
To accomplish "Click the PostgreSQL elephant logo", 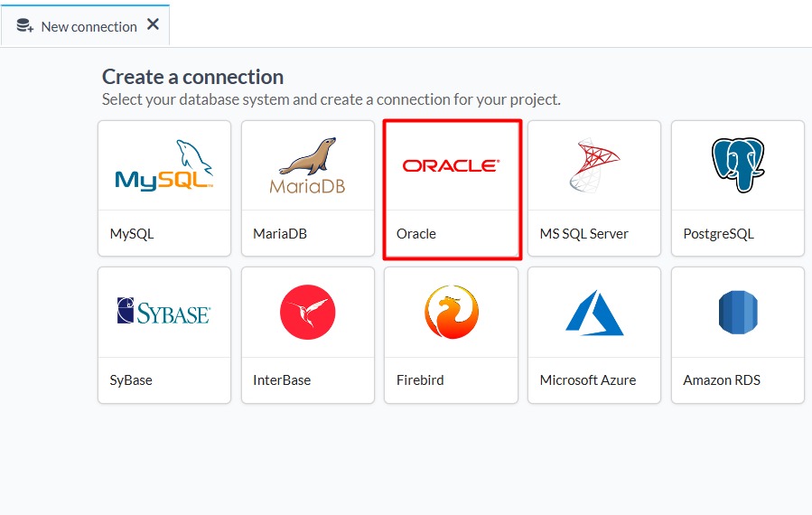I will [x=738, y=164].
